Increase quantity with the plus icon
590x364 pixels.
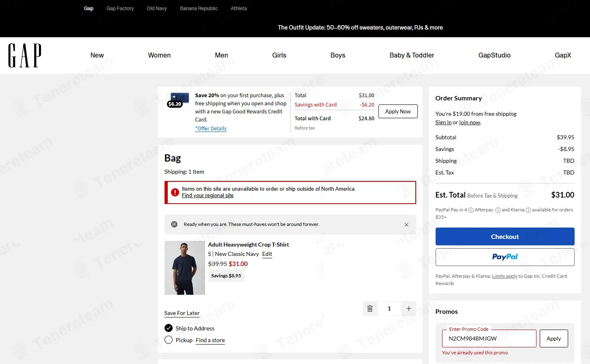(x=408, y=309)
